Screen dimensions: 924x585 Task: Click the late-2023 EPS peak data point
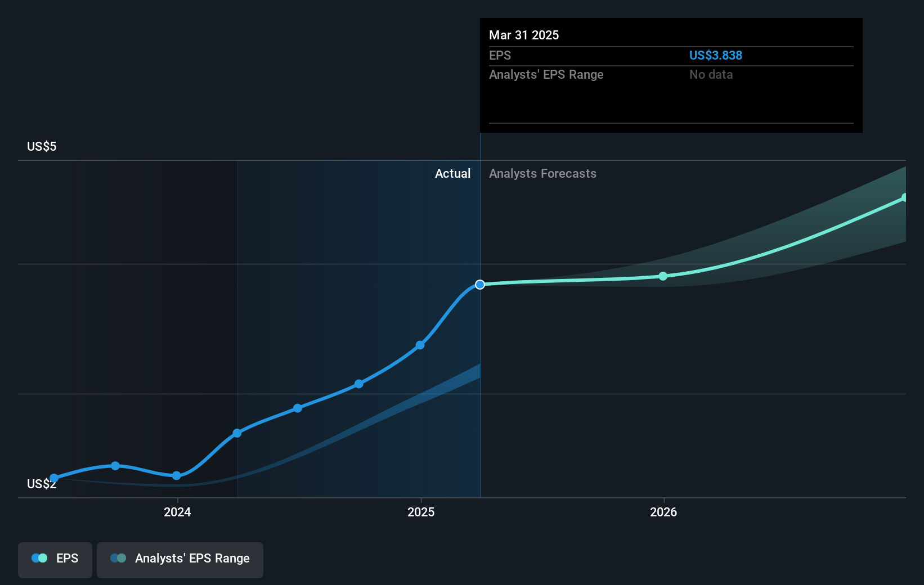pos(115,466)
